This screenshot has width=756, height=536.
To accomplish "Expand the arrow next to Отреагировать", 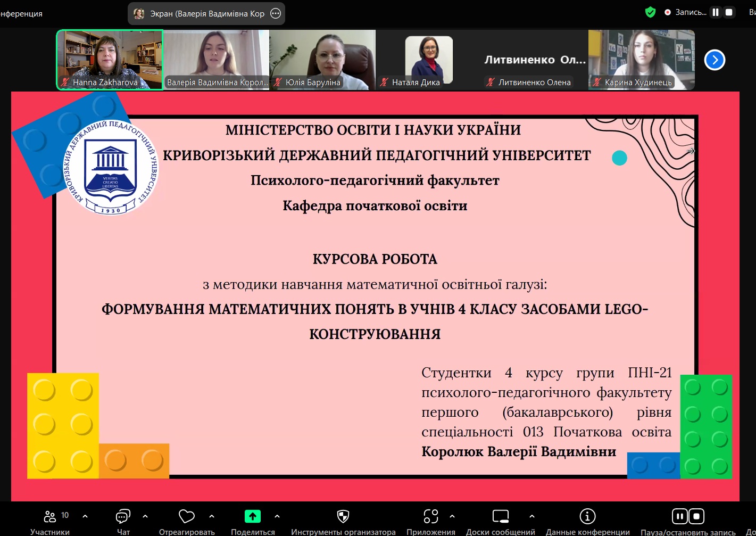I will (x=212, y=516).
